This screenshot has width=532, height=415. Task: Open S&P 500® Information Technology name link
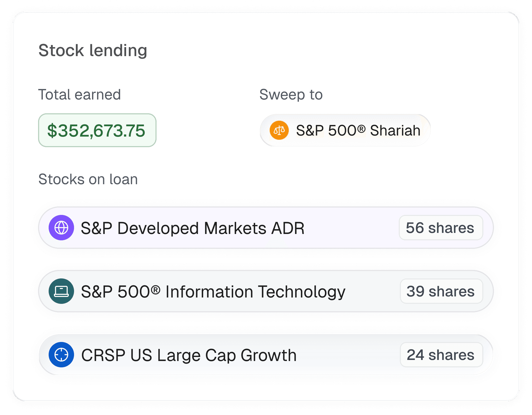213,292
